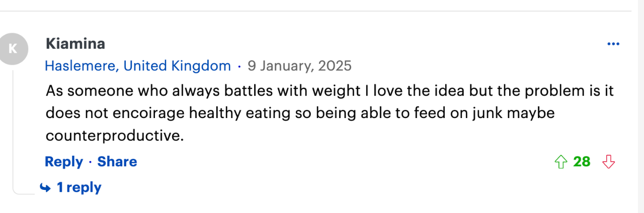Click the dot separator before the date

[x=239, y=66]
